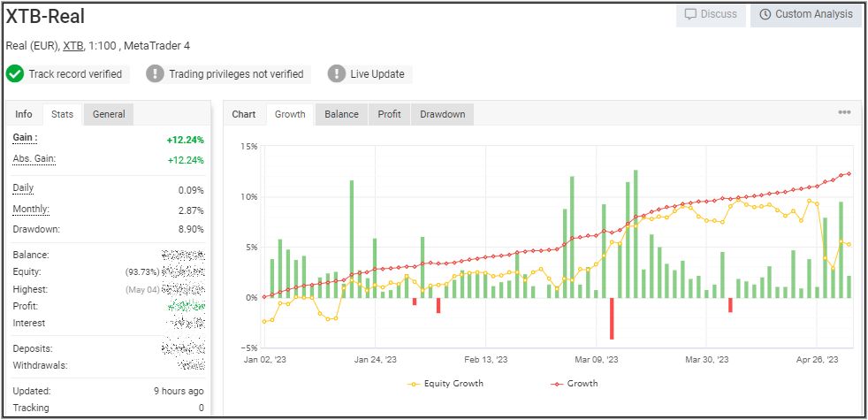Click the green track record verified checkmark icon
The height and width of the screenshot is (420, 868).
15,74
